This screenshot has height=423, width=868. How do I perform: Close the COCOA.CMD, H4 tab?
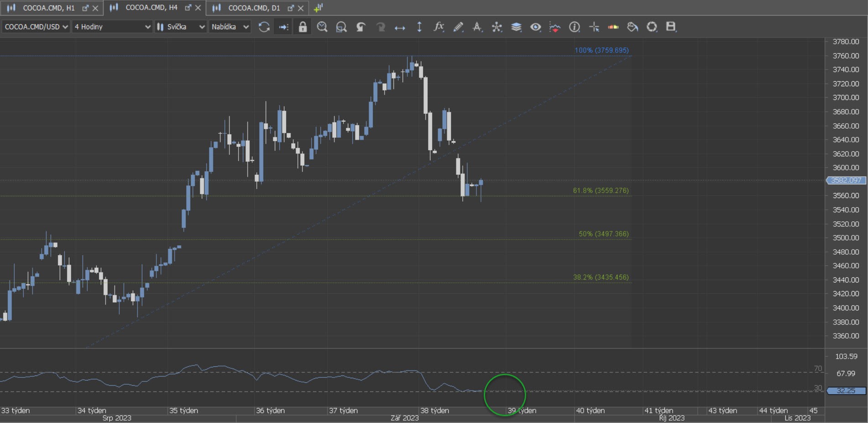[198, 8]
